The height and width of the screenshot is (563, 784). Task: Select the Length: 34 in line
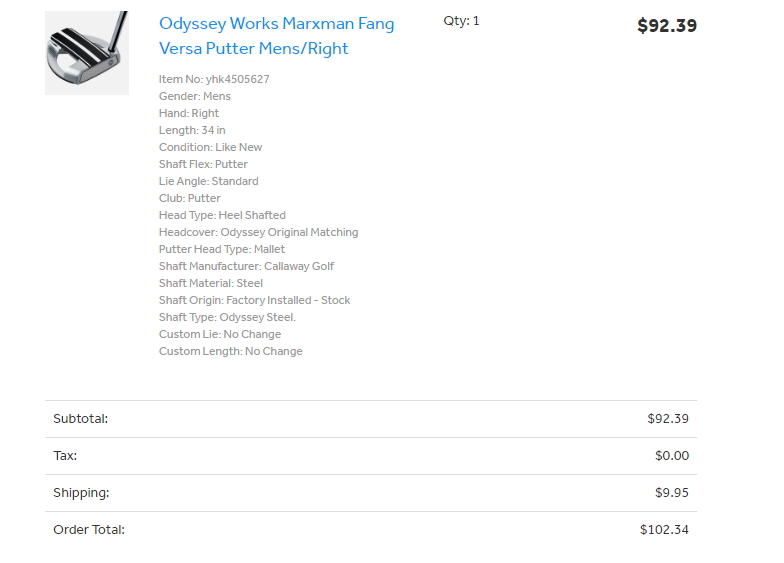click(x=192, y=130)
